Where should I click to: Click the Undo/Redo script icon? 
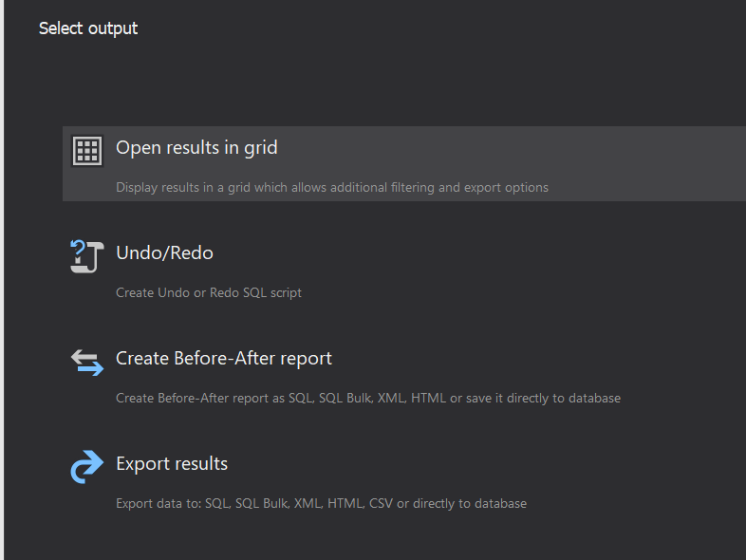87,256
